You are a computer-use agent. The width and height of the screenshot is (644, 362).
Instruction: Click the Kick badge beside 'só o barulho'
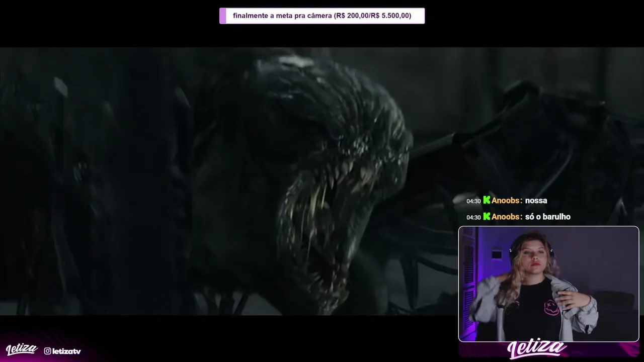(x=487, y=216)
